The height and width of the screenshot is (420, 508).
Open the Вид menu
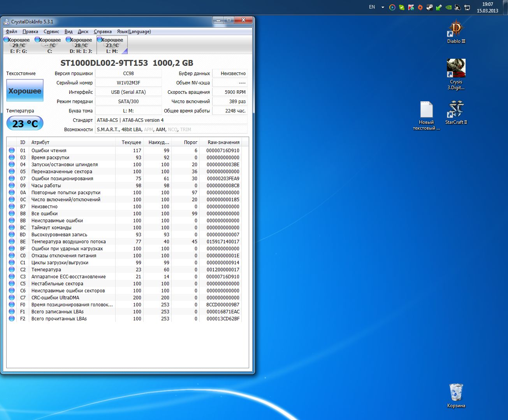(x=69, y=32)
